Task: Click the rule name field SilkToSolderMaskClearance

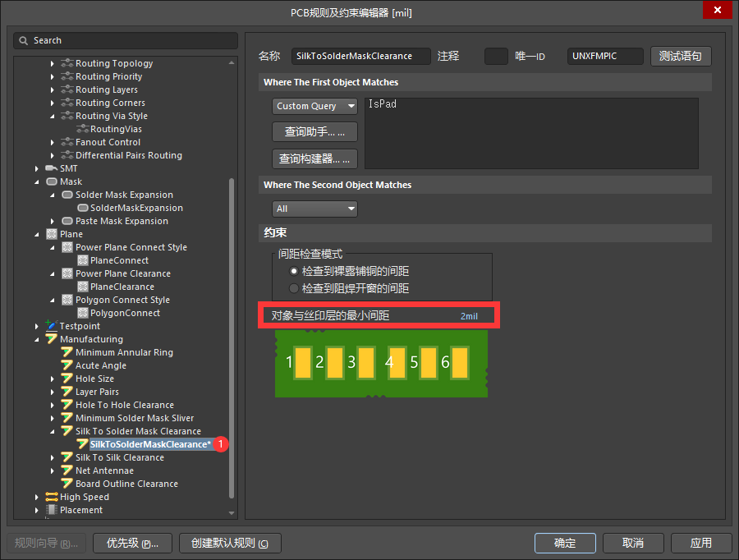Action: point(361,56)
